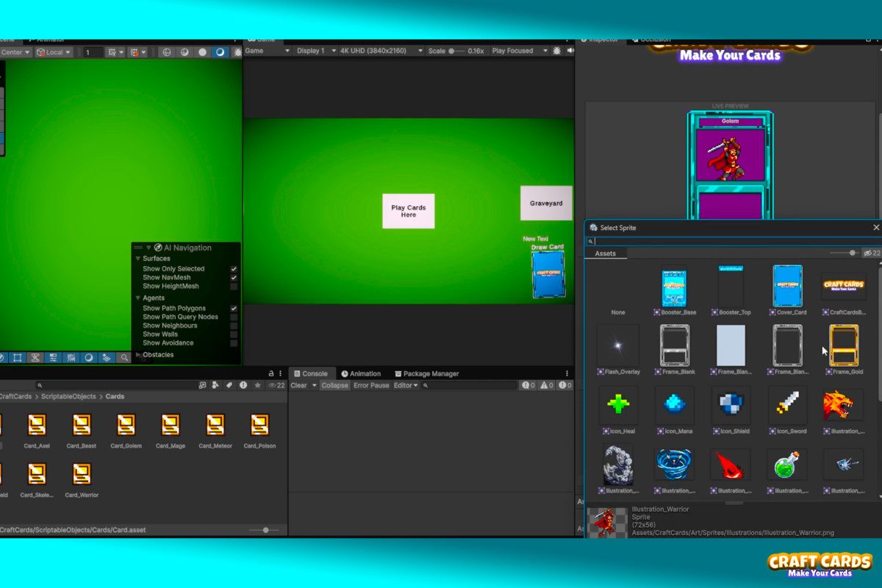The width and height of the screenshot is (882, 588).
Task: Click the Clear button in the Console
Action: click(299, 384)
